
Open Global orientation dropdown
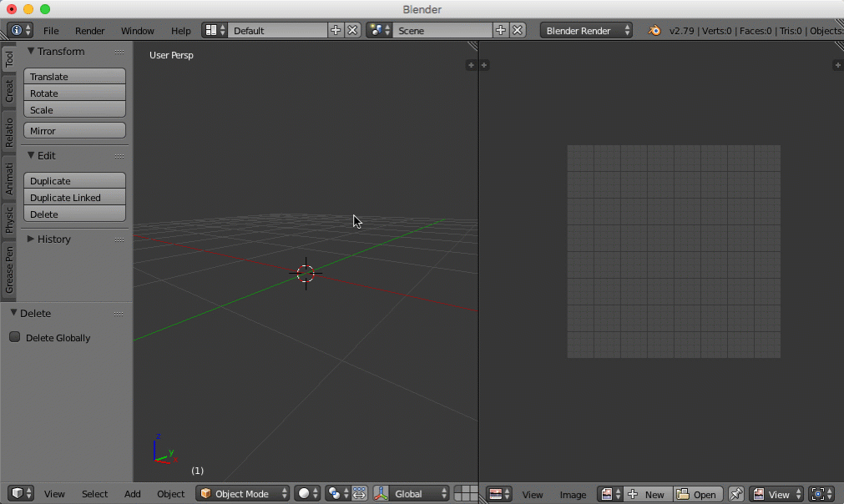click(x=419, y=493)
